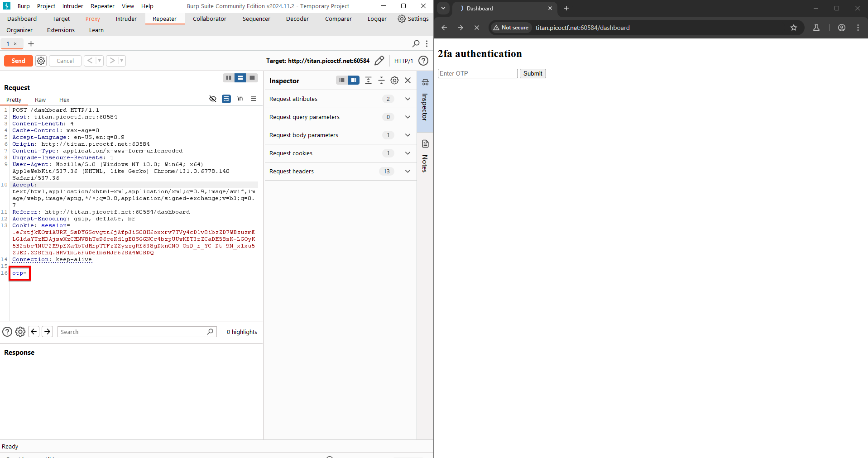The height and width of the screenshot is (458, 868).
Task: Bookmark the page with Chrome star icon
Action: 794,28
